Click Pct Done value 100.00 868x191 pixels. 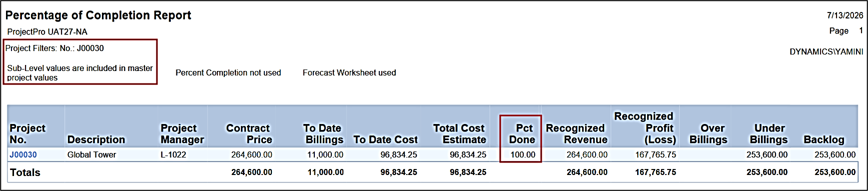(523, 155)
